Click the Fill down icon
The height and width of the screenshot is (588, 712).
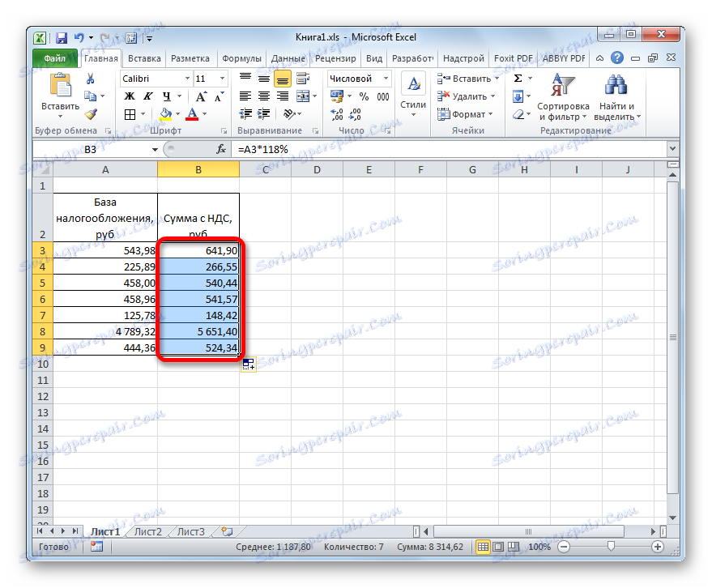pos(518,96)
